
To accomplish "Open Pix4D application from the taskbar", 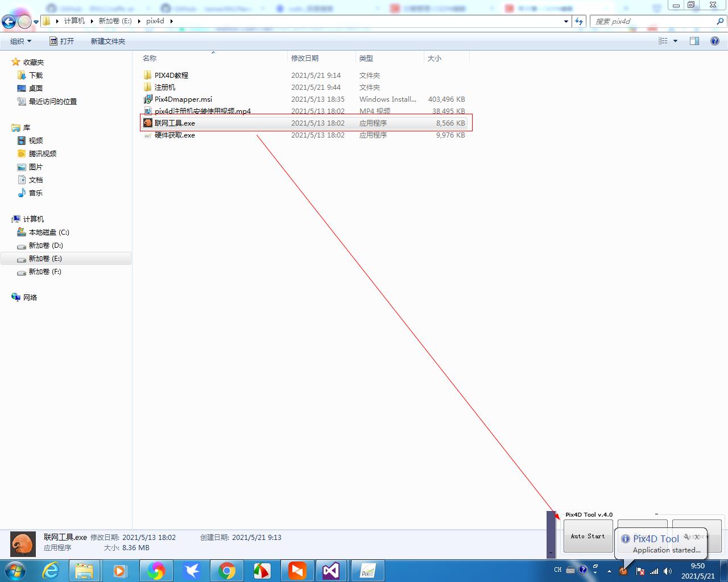I will point(367,571).
